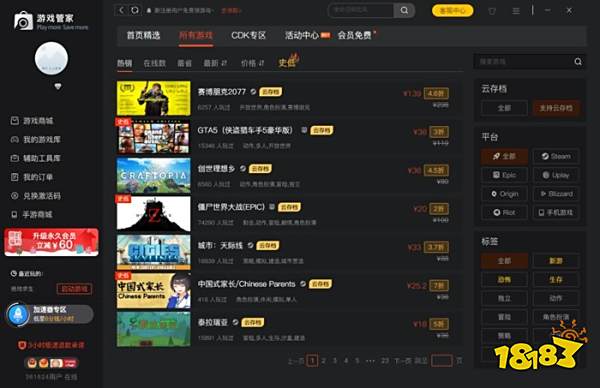Open the Cities Skylines cover thumbnail
This screenshot has height=388, width=600.
153,252
